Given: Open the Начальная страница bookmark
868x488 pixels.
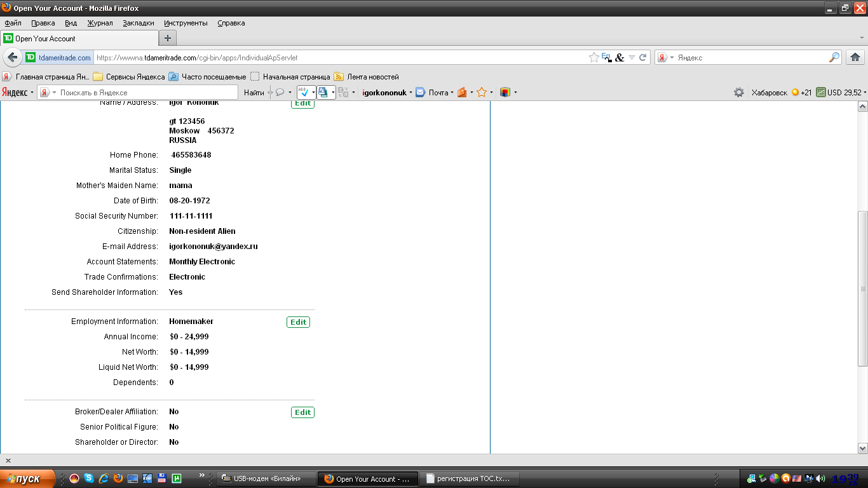Looking at the screenshot, I should [290, 77].
